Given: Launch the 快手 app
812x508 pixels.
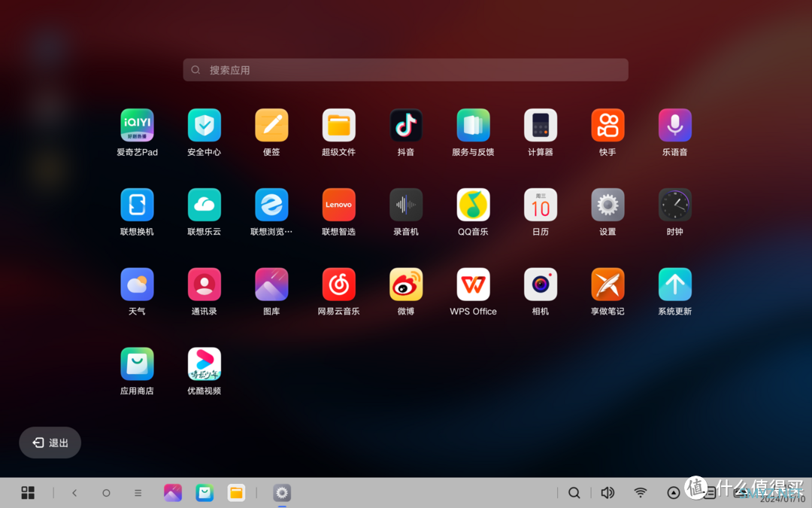Looking at the screenshot, I should [608, 125].
